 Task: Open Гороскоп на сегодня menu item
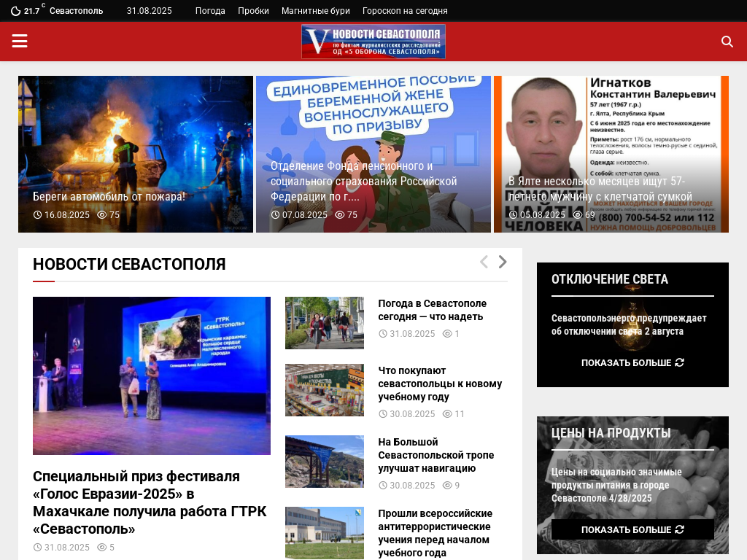coord(405,11)
